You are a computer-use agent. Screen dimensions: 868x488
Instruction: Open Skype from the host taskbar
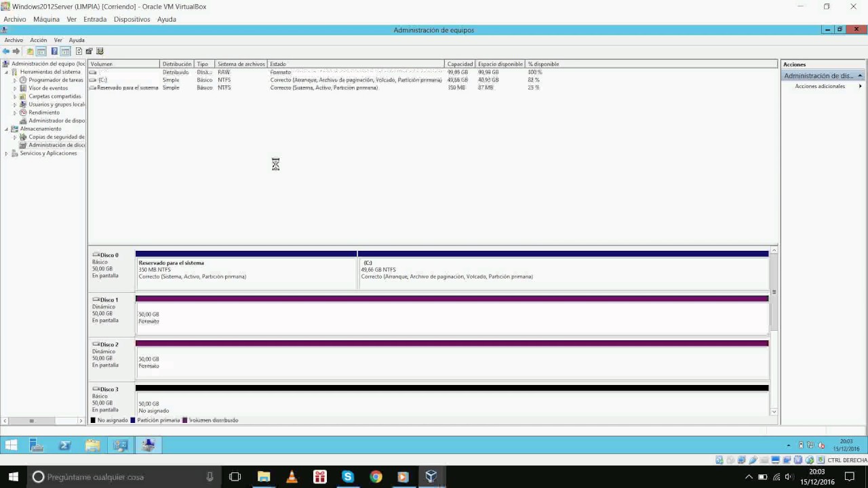[x=348, y=477]
